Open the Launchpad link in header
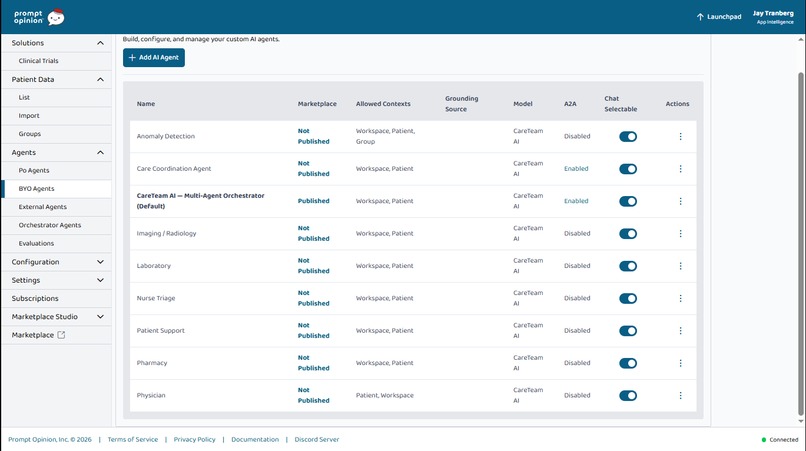806x451 pixels. click(x=719, y=17)
